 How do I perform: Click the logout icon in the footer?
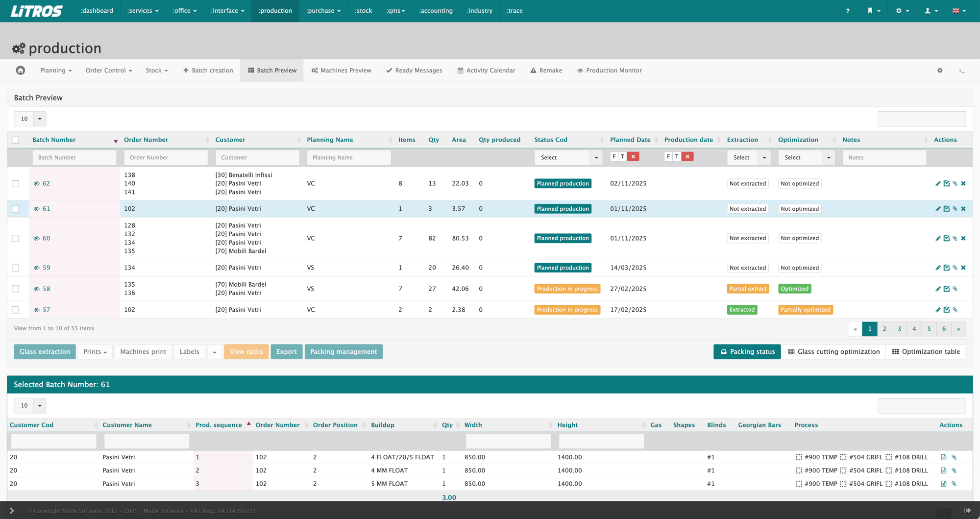click(x=967, y=511)
